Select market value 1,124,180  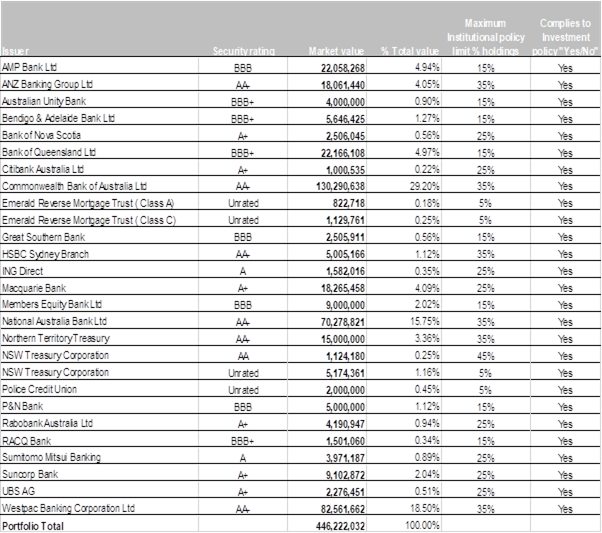tap(346, 356)
